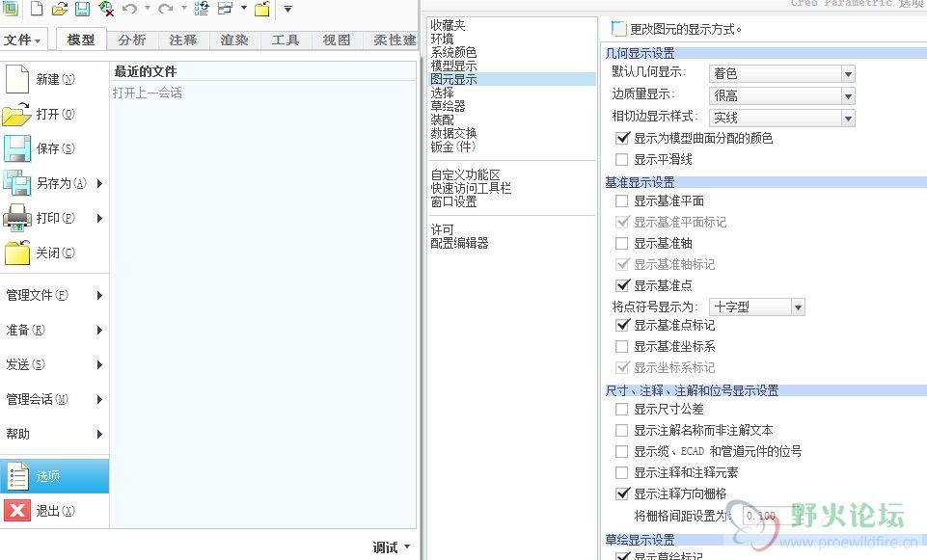Click the update list icon in top toolbar
The image size is (927, 560).
202,9
